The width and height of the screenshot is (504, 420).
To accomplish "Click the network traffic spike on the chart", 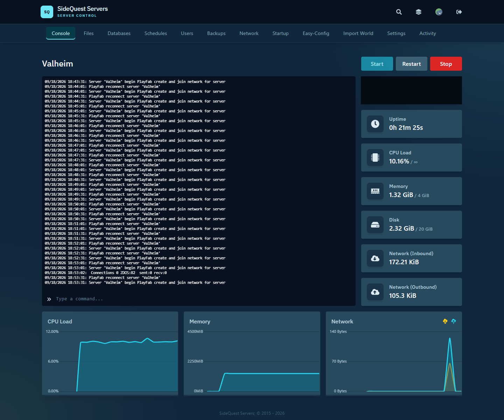I will 450,364.
